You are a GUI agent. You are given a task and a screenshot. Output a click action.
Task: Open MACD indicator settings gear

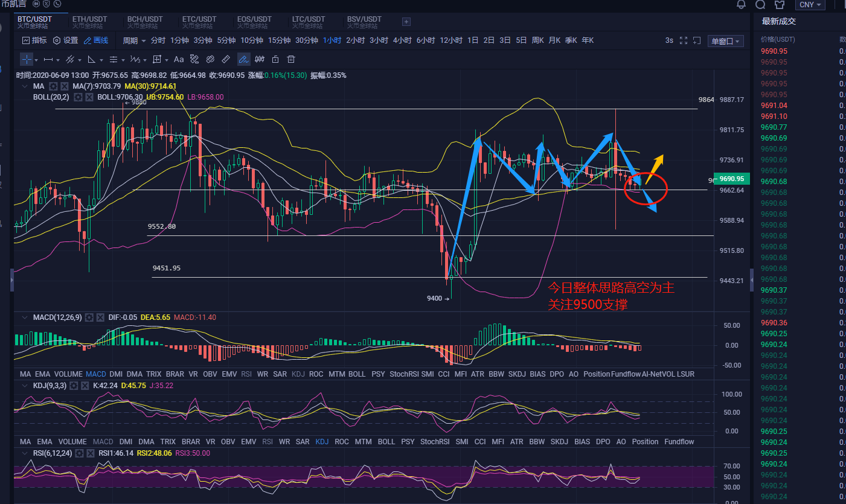[89, 317]
